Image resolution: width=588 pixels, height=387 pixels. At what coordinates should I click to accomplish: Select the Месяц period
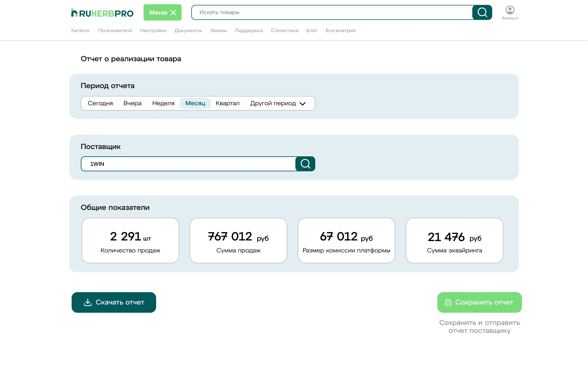[195, 103]
